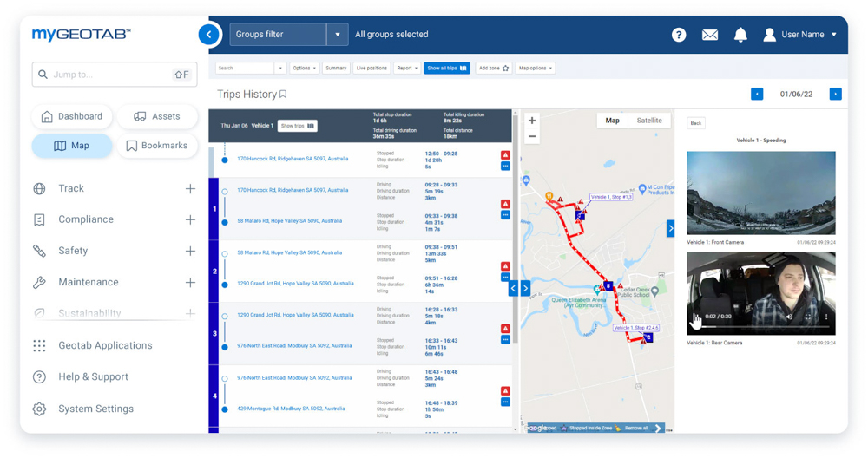Expand the Track menu

tap(190, 188)
